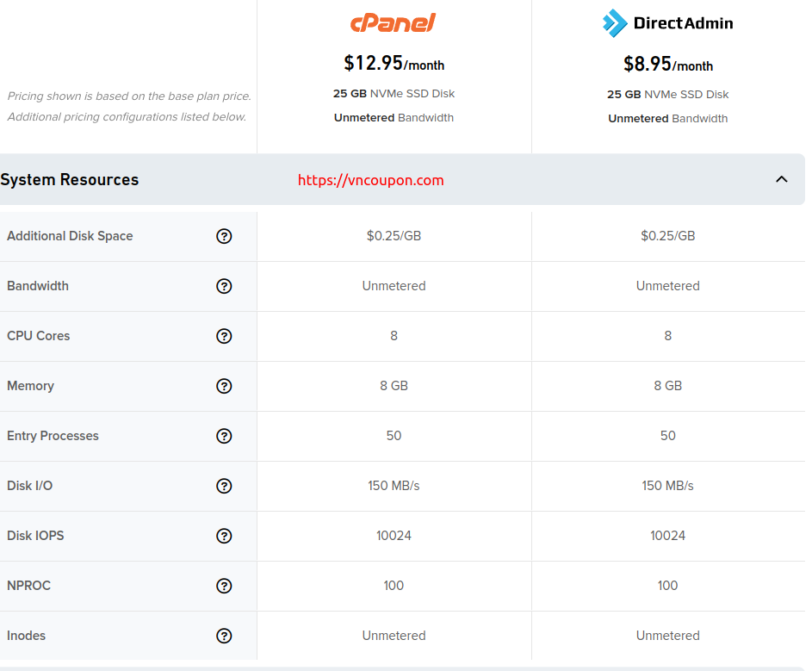
Task: Click DirectAdmin's Entry Processes value 50
Action: (x=667, y=436)
